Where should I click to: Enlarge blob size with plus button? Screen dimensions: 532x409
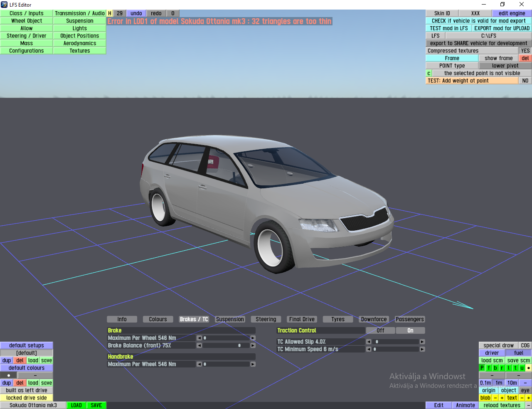coord(502,398)
